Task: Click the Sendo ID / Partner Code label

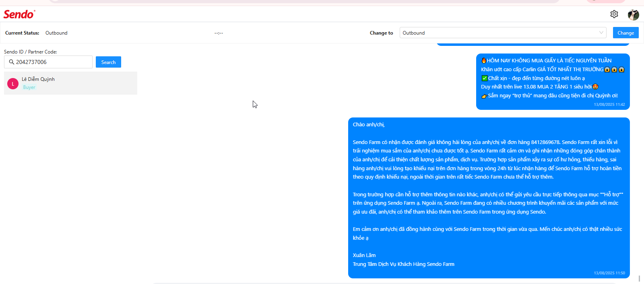Action: pyautogui.click(x=31, y=52)
